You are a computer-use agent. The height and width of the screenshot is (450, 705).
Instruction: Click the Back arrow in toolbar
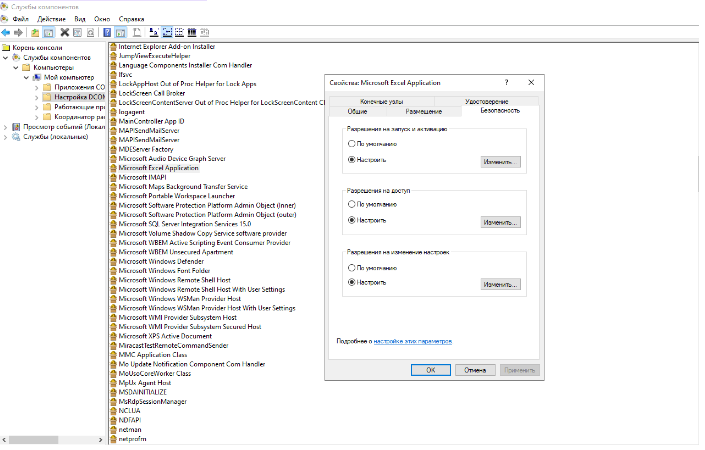[6, 32]
